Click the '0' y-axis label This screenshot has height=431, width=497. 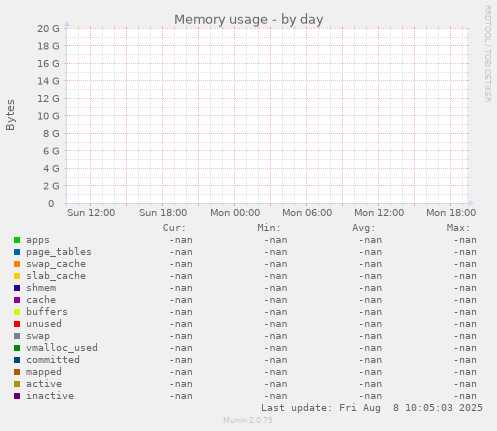click(51, 204)
